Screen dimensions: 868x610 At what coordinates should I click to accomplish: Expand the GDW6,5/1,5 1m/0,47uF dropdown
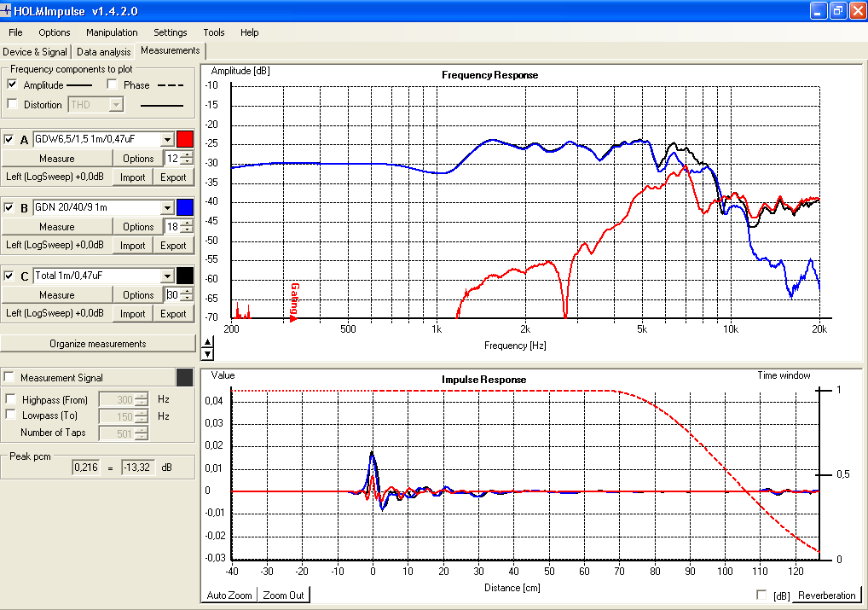pyautogui.click(x=168, y=140)
